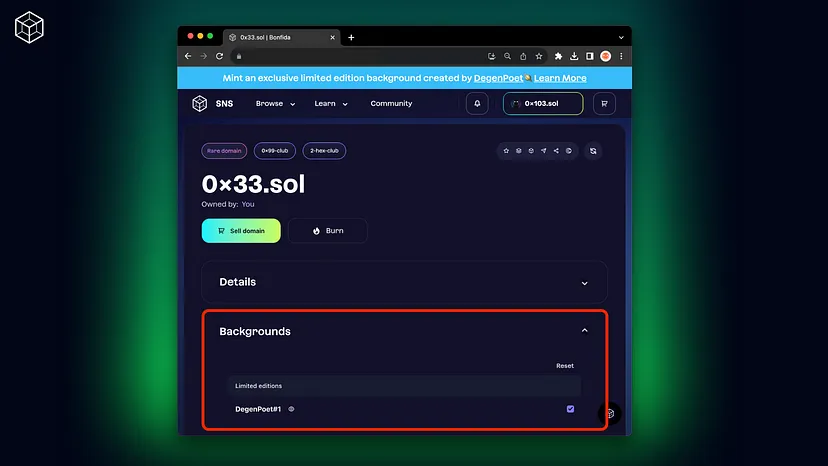Viewport: 828px width, 466px height.
Task: Expand the Learn menu
Action: pos(331,104)
